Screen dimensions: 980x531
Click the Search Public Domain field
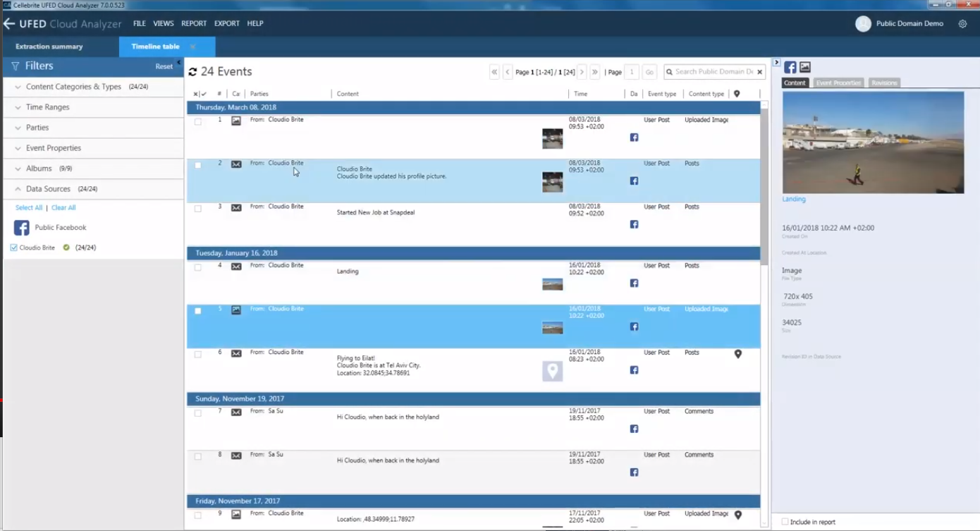click(714, 72)
